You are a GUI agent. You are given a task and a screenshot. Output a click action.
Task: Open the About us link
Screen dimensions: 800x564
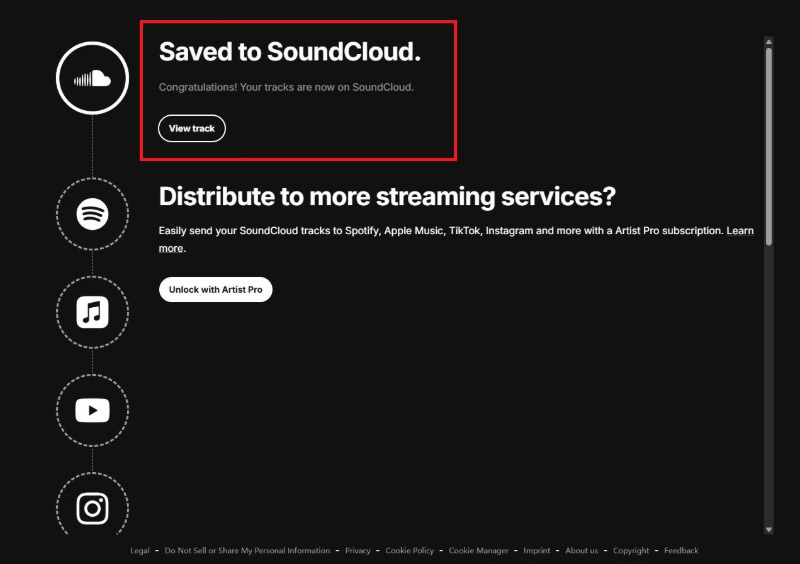point(582,550)
